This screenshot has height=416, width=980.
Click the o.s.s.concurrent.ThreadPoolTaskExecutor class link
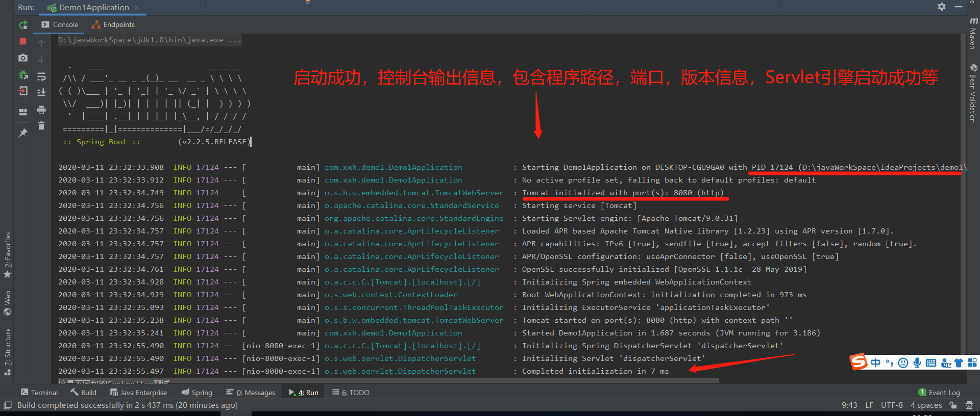point(414,307)
